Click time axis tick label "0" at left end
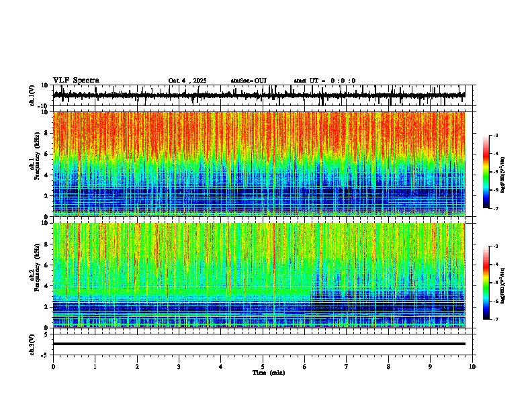 coord(53,367)
